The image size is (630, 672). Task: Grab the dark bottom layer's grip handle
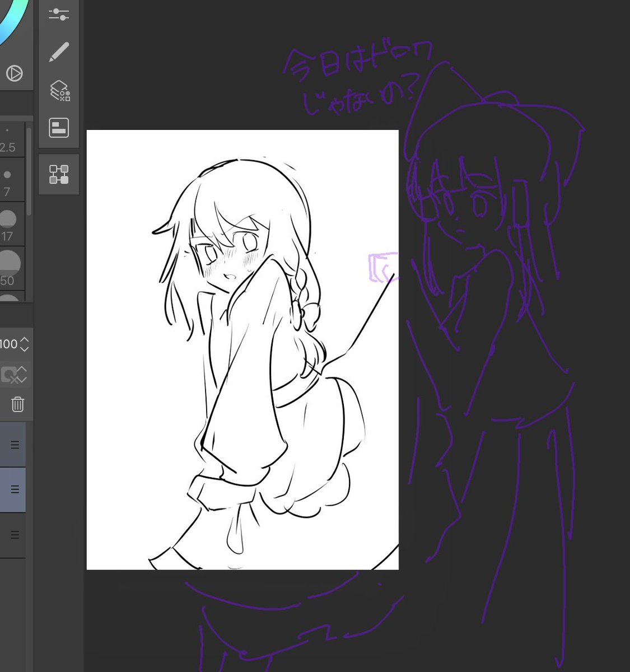click(15, 535)
